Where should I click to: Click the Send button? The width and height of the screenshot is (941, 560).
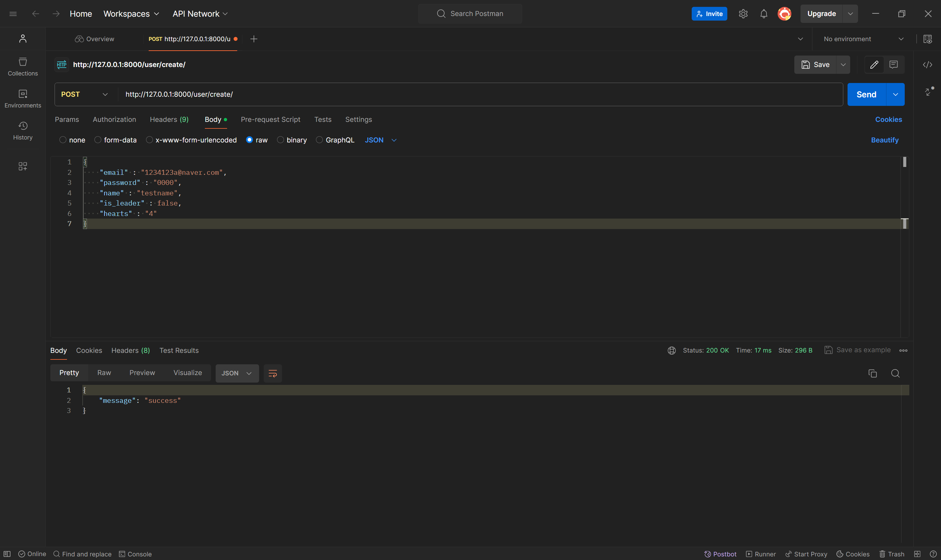click(866, 94)
